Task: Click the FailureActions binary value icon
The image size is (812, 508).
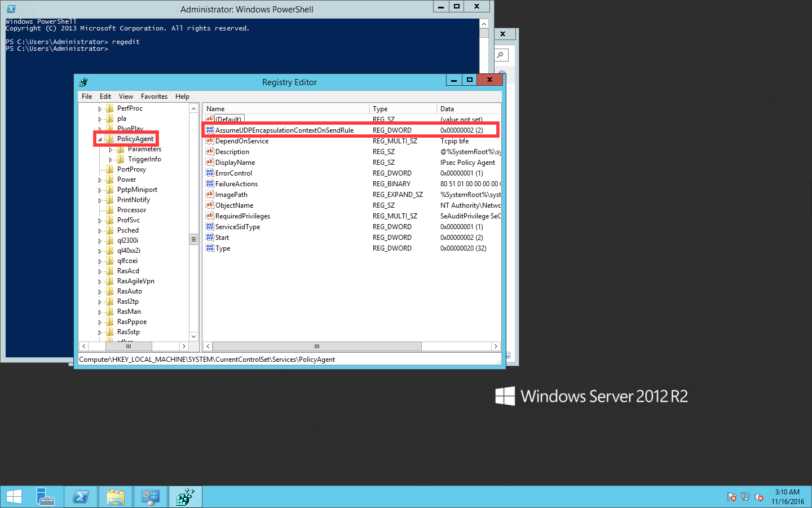Action: pos(210,183)
